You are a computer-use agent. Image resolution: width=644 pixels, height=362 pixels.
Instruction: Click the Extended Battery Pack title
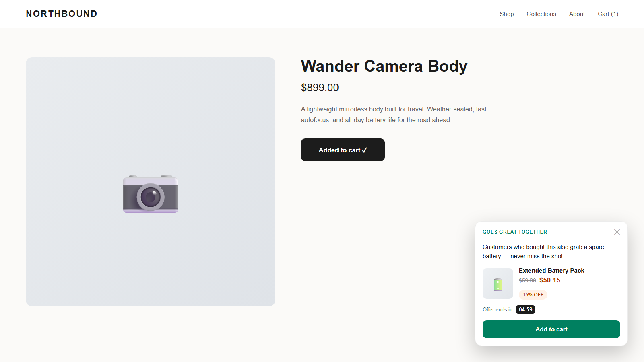coord(551,271)
